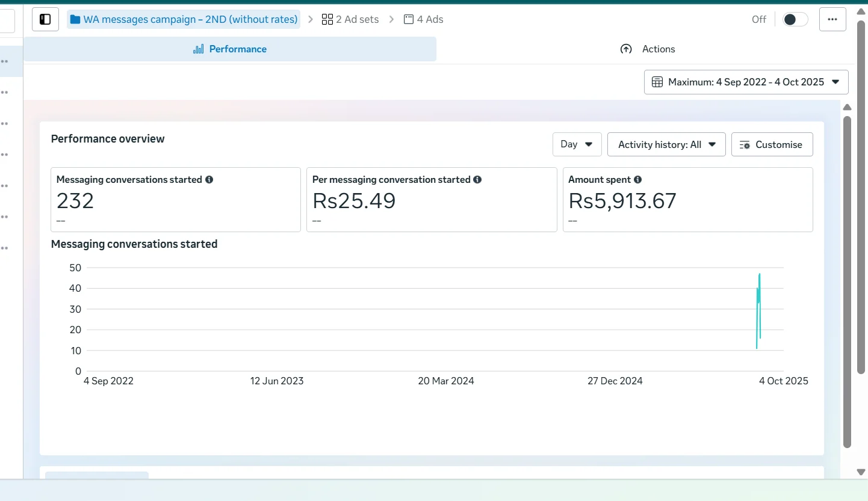Toggle the campaign Off/On switch
Image resolution: width=868 pixels, height=501 pixels.
point(795,19)
